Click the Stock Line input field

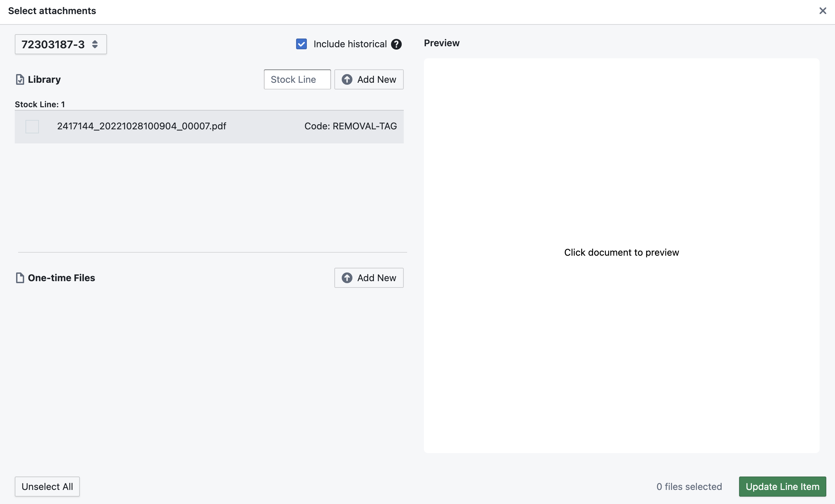tap(297, 79)
